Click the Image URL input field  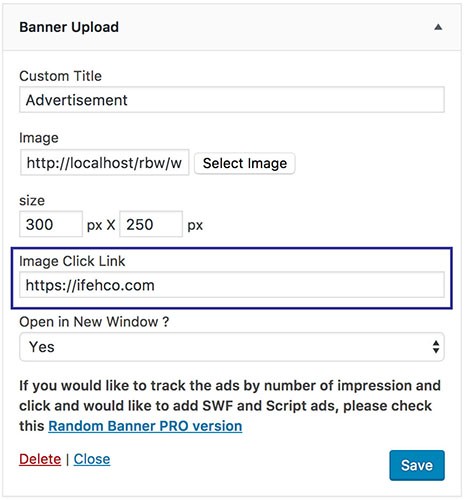click(104, 162)
